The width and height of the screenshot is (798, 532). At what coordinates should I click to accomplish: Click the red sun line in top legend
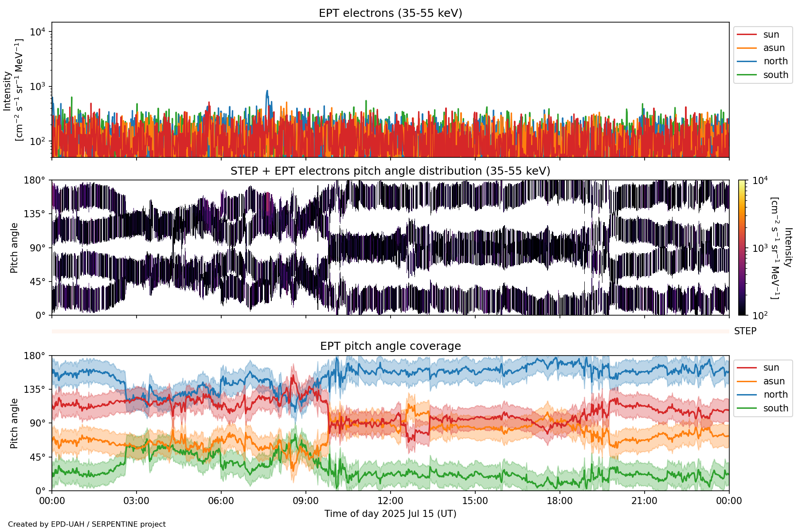coord(747,35)
